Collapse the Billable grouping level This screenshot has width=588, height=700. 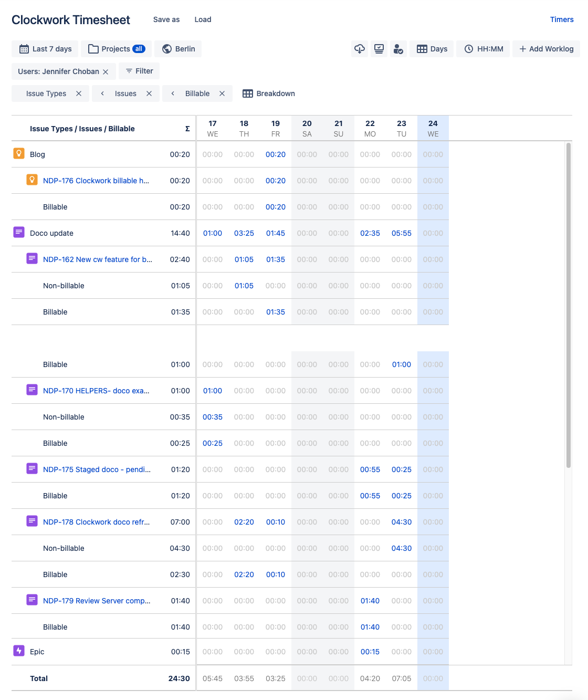click(173, 93)
